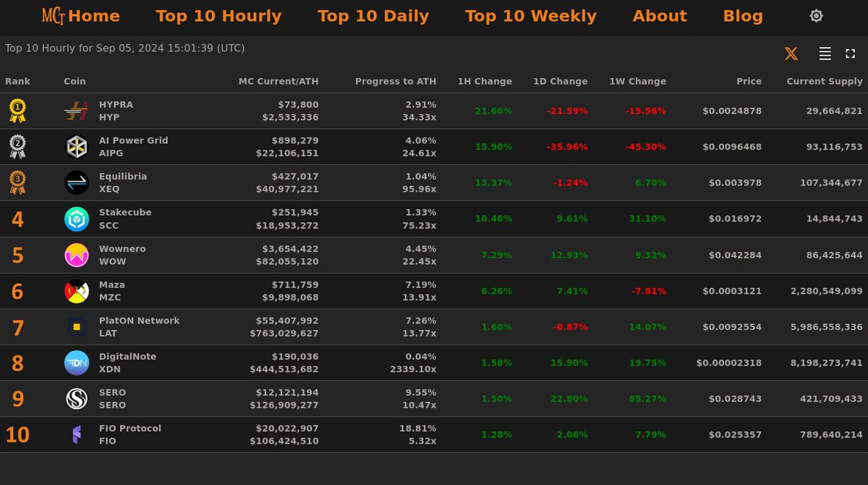
Task: Click the HYPRA coin logo
Action: [77, 111]
